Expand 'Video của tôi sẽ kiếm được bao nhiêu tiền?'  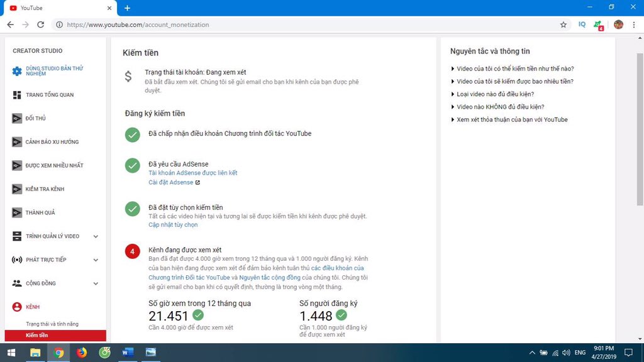click(512, 81)
